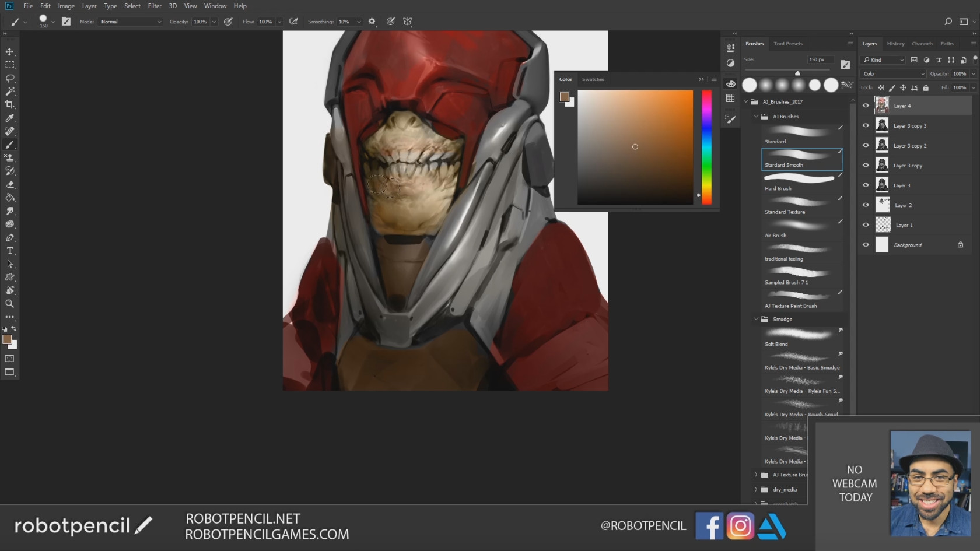Hide Layer 4 visibility eye
Viewport: 980px width, 551px height.
click(866, 106)
